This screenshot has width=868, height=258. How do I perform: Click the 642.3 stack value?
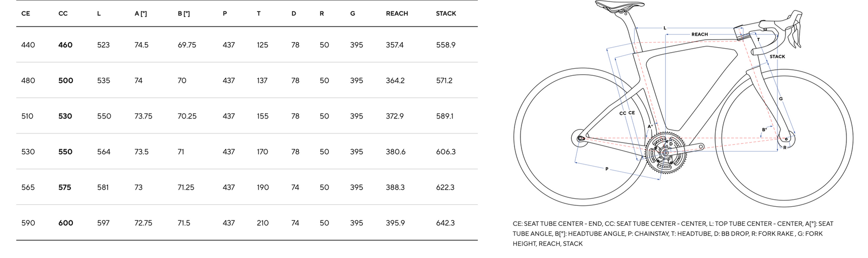pyautogui.click(x=445, y=223)
